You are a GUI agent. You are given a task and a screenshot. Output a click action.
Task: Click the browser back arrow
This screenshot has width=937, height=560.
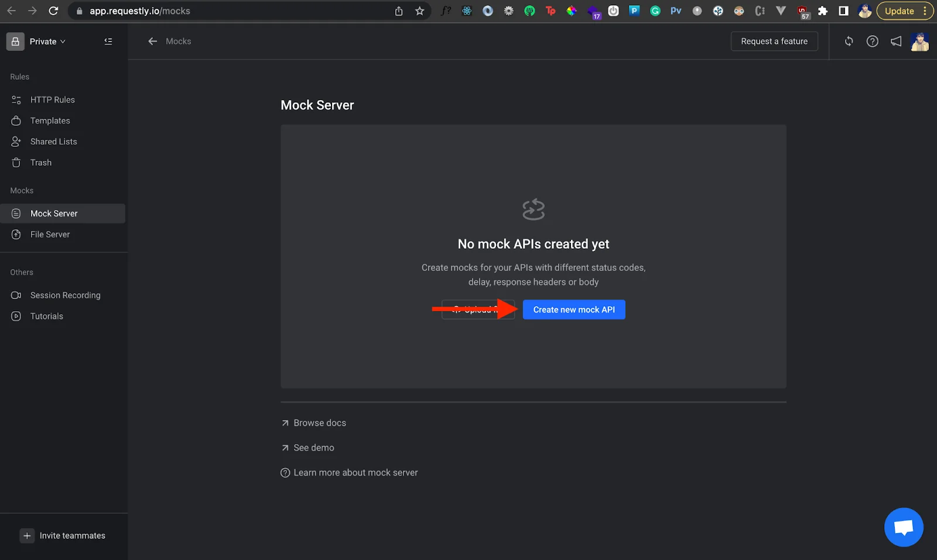11,11
